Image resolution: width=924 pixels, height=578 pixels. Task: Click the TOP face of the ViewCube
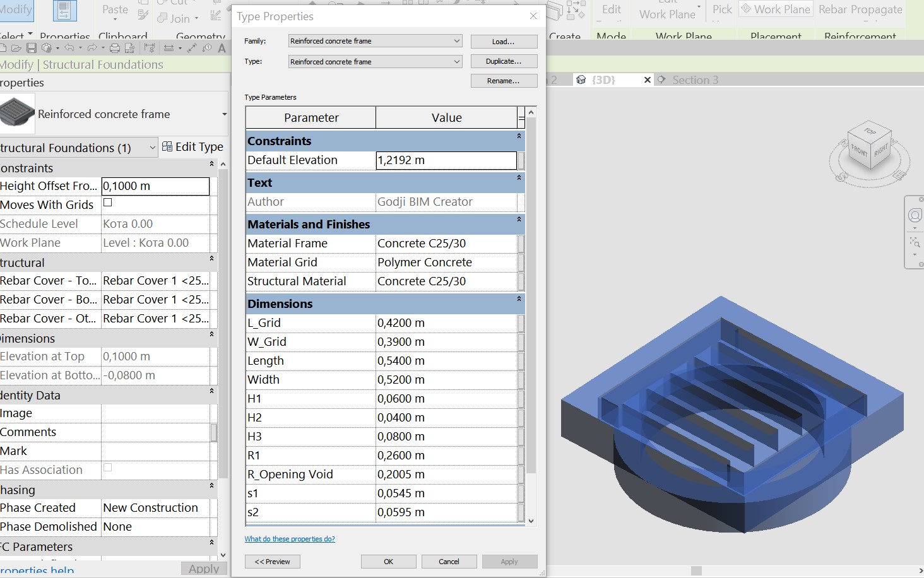(x=870, y=131)
